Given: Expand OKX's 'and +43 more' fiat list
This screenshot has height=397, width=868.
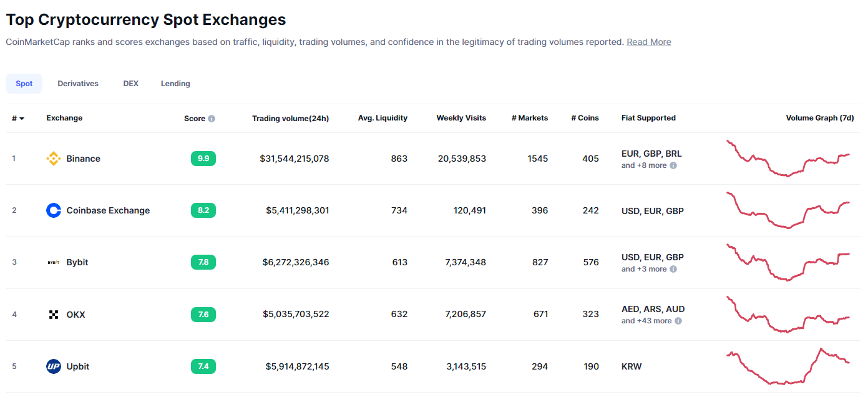Looking at the screenshot, I should pos(646,321).
